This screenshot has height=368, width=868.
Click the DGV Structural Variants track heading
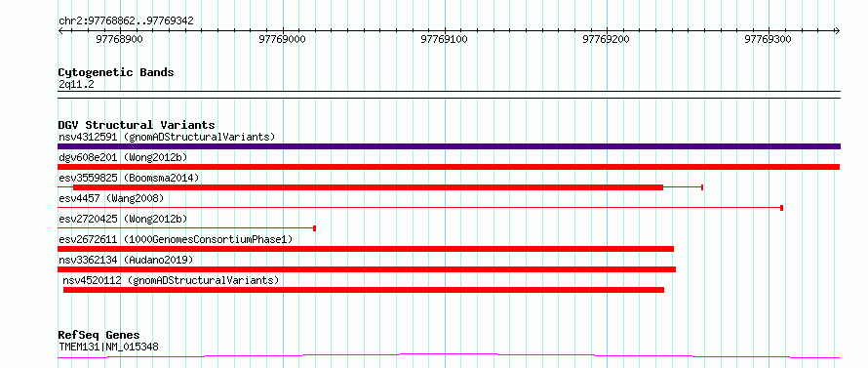137,125
